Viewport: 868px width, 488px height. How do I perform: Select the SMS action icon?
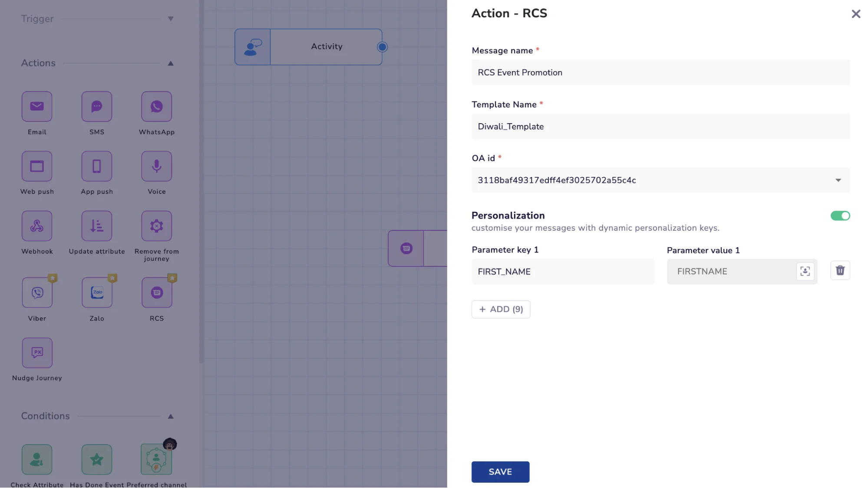click(x=97, y=106)
